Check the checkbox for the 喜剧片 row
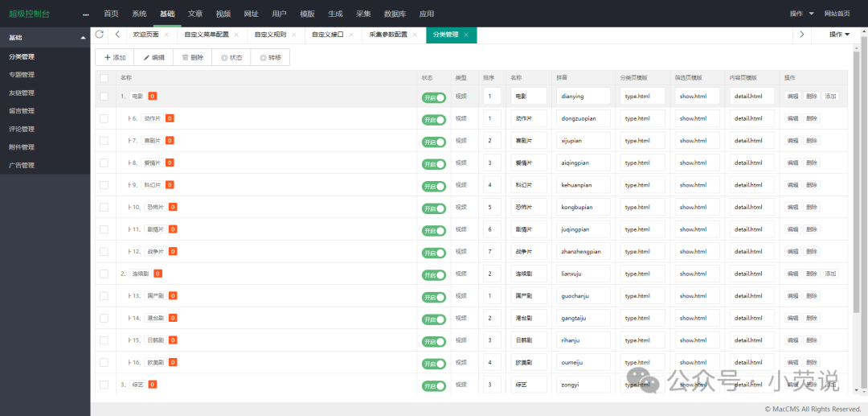Image resolution: width=868 pixels, height=416 pixels. pyautogui.click(x=104, y=141)
